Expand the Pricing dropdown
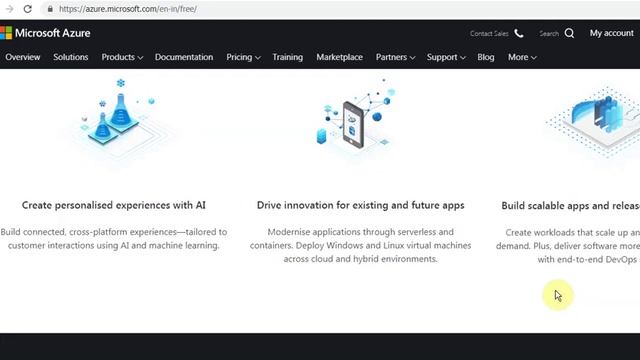This screenshot has height=360, width=640. pos(243,57)
